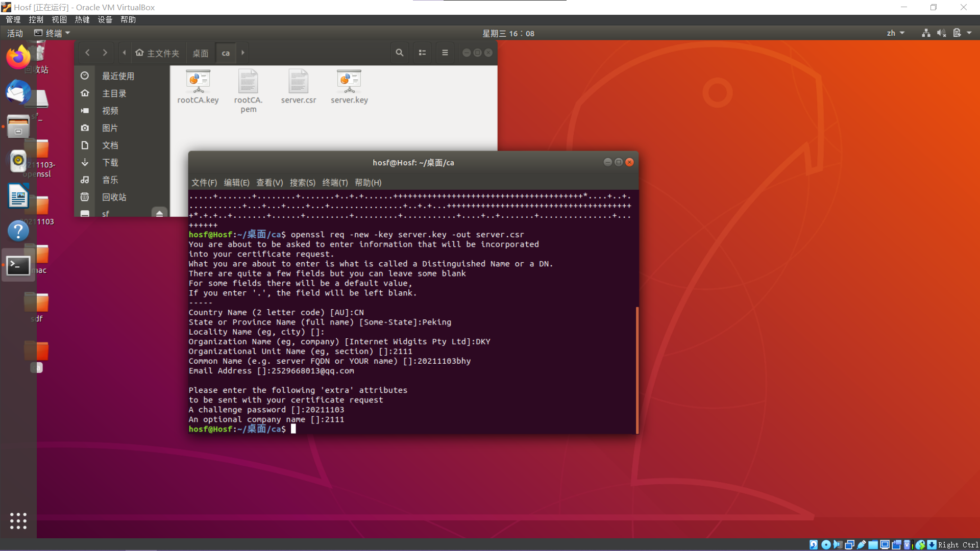Toggle list/grid view in file manager
Viewport: 980px width, 551px height.
click(422, 53)
